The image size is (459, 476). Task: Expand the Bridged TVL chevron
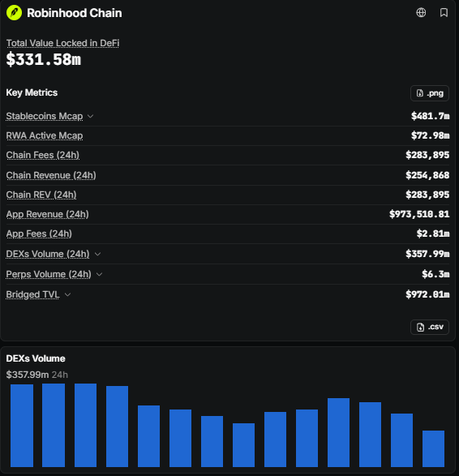67,294
